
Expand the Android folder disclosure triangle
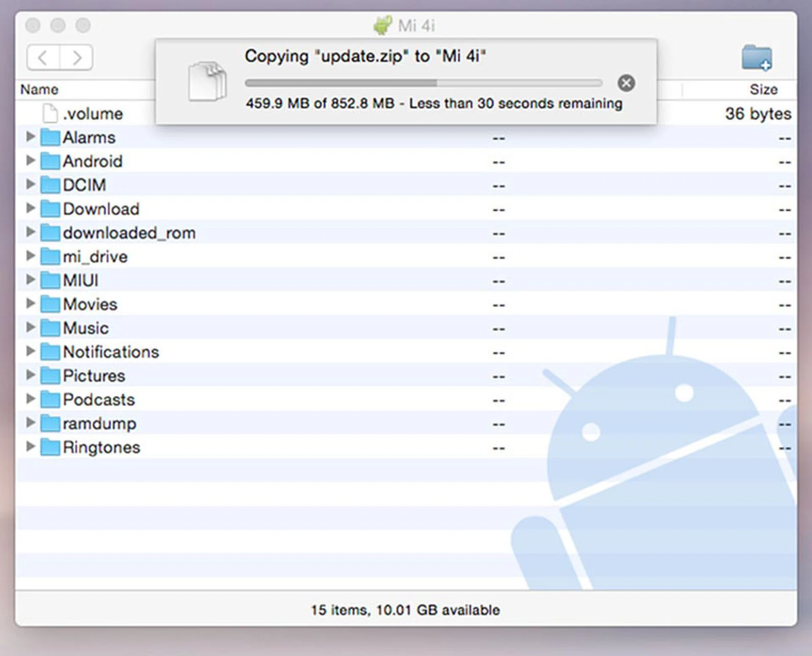(30, 161)
